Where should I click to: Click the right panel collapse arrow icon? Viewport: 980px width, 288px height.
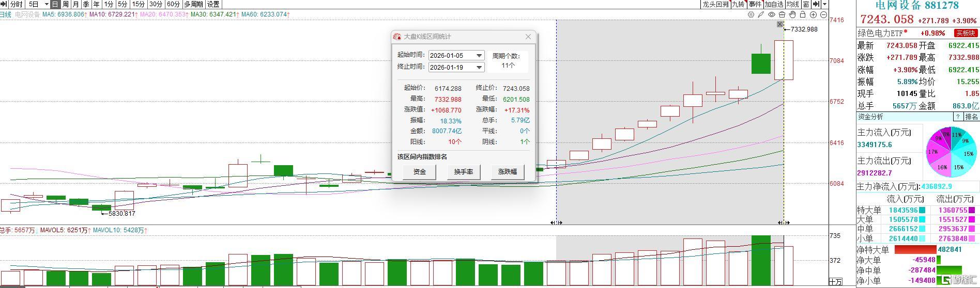[x=817, y=4]
